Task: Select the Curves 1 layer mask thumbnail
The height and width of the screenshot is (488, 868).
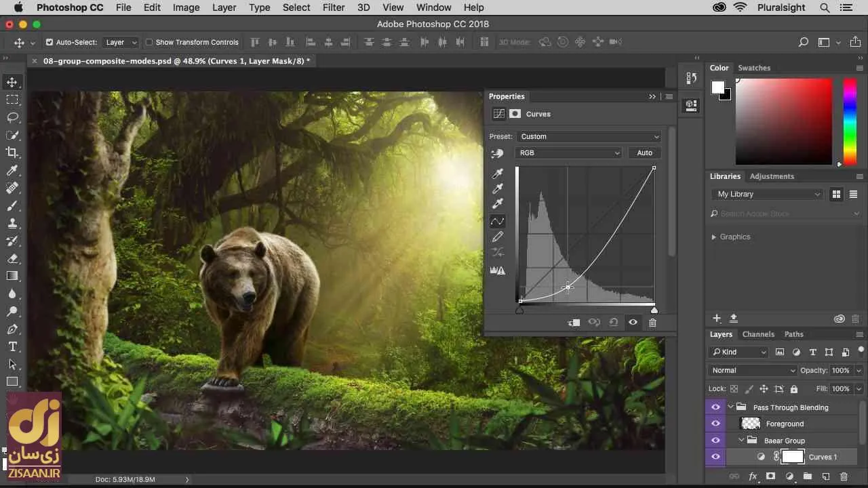Action: 792,457
